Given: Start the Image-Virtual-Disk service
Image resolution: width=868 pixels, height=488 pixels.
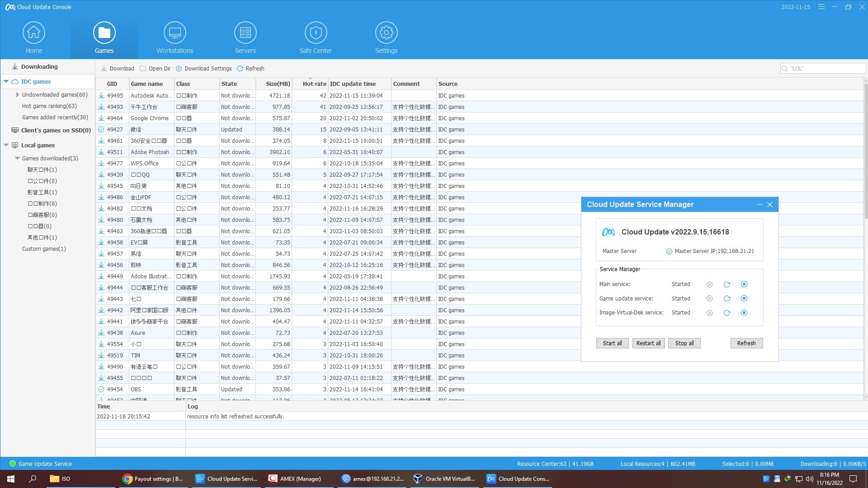Looking at the screenshot, I should pos(709,312).
